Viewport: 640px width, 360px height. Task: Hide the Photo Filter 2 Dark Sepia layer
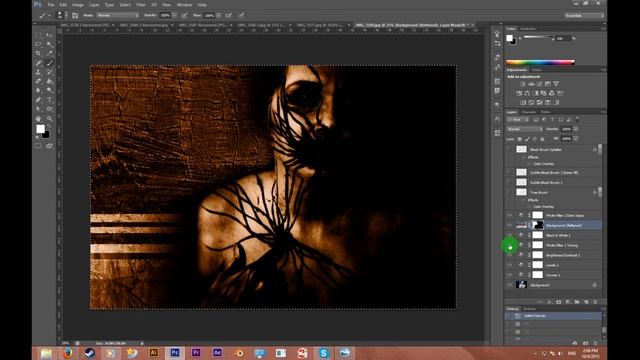click(x=509, y=215)
